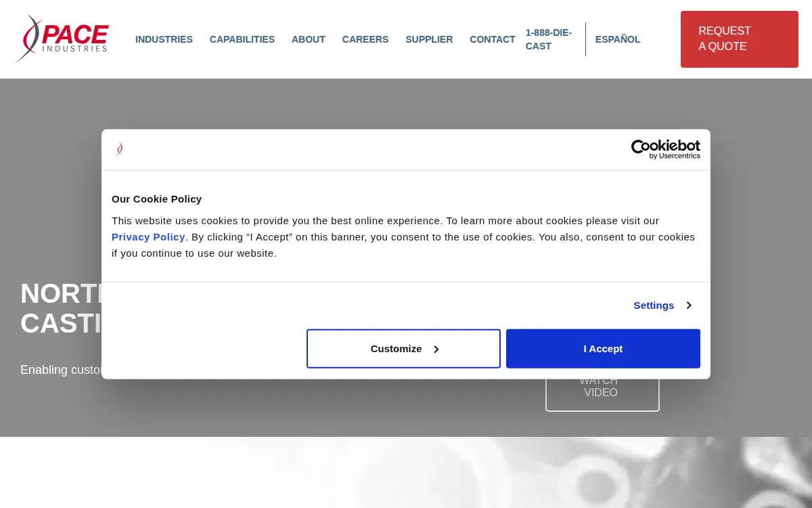Open the Capabilities menu

(242, 39)
